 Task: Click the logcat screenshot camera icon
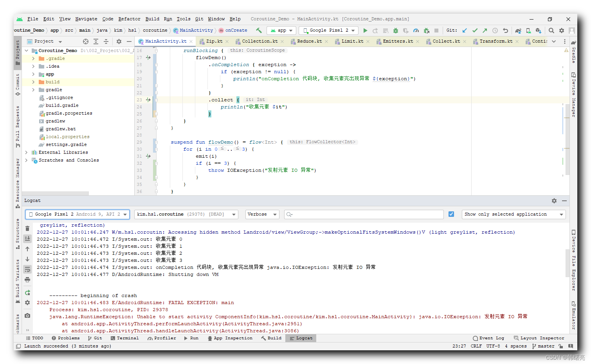[27, 315]
